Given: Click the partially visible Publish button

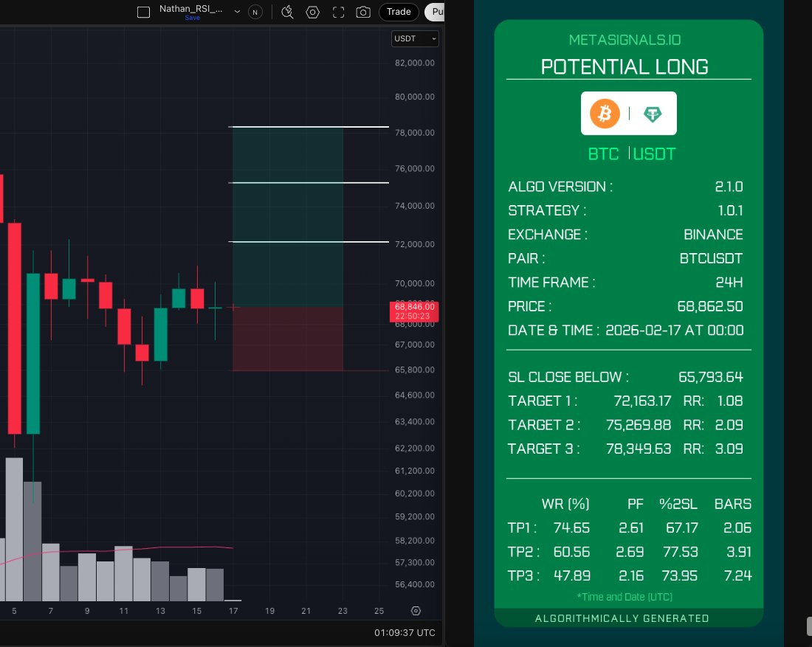Looking at the screenshot, I should pos(435,12).
